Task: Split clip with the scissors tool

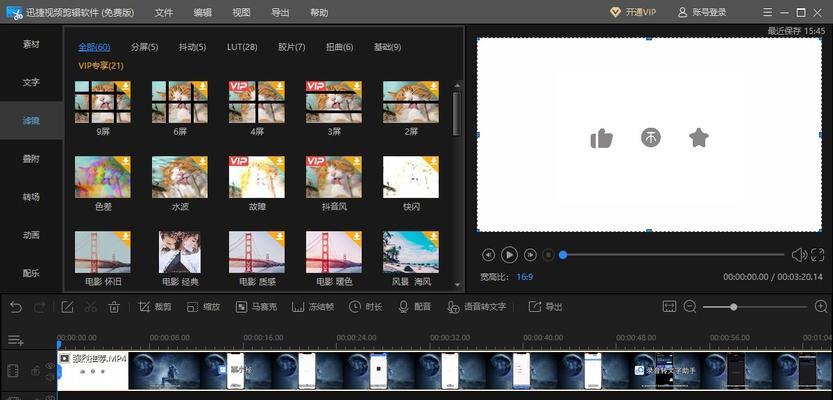Action: coord(90,307)
